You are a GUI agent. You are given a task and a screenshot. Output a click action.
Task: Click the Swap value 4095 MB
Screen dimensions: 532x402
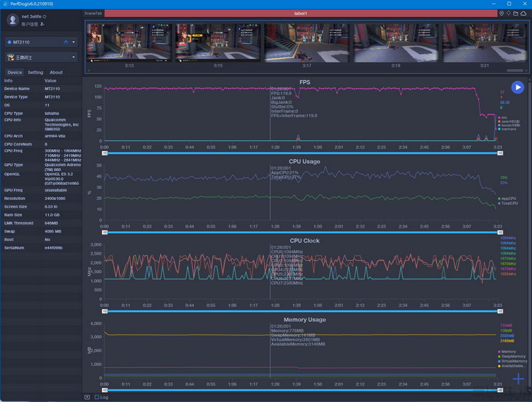[53, 231]
